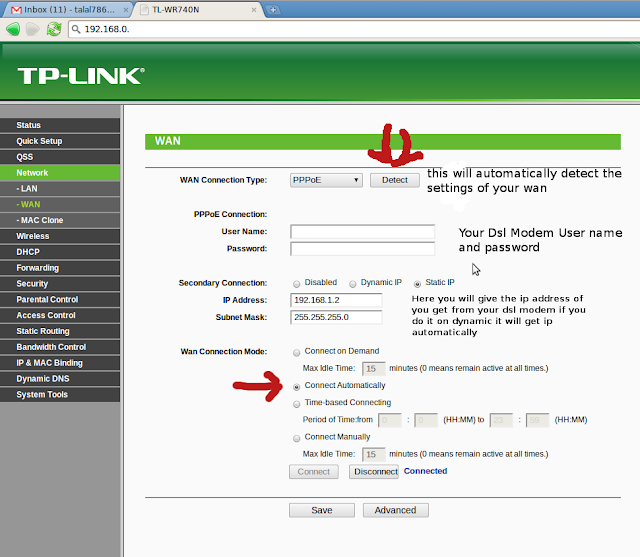The image size is (640, 557).
Task: Click the IP Address field 192.168.1.2
Action: coord(336,300)
